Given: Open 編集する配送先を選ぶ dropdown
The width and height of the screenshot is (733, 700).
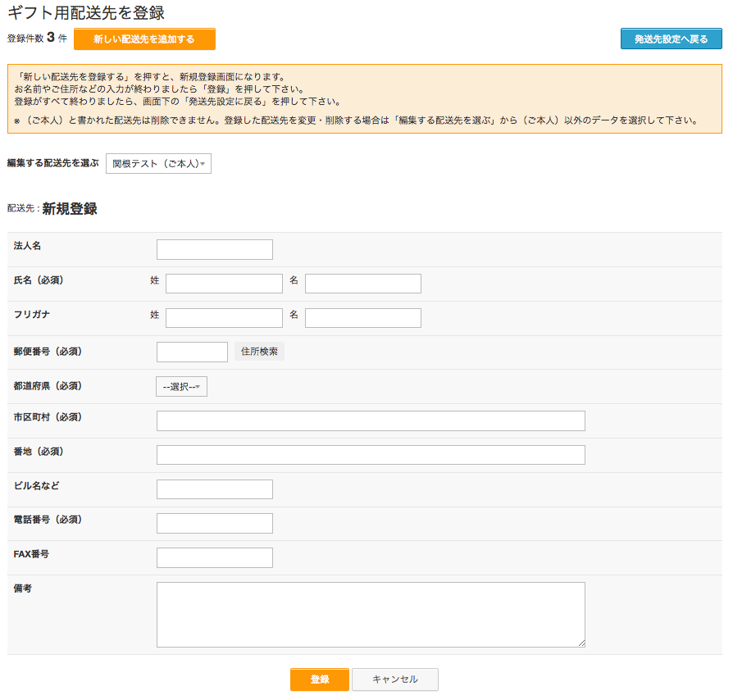Looking at the screenshot, I should click(158, 164).
